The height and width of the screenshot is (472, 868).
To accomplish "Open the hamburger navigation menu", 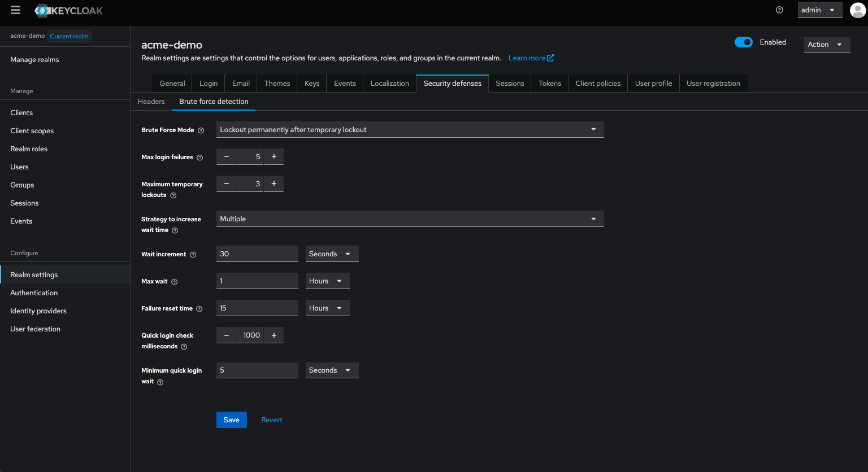I will [16, 10].
